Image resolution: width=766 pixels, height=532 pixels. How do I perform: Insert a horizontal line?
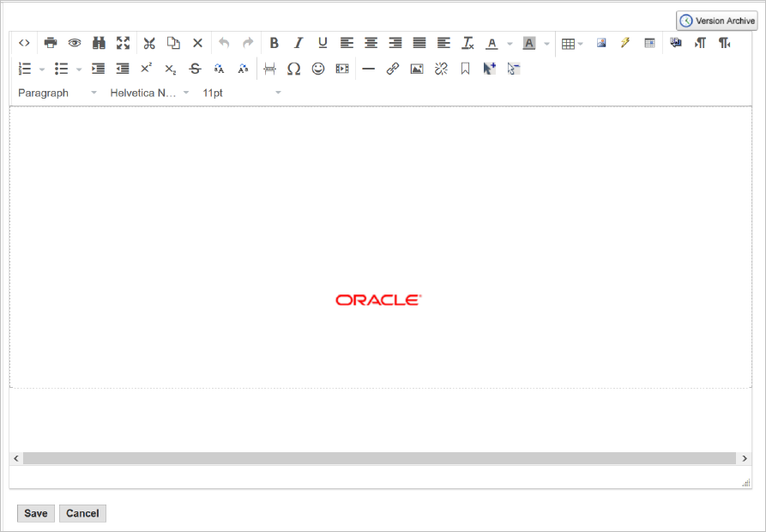pyautogui.click(x=369, y=69)
